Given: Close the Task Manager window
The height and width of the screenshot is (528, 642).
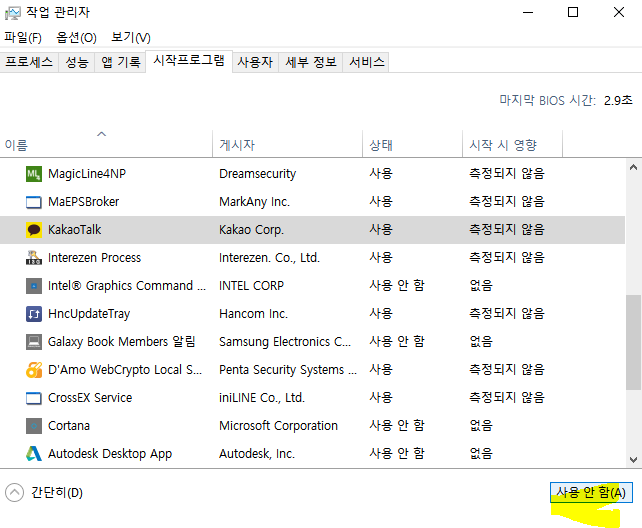Looking at the screenshot, I should 619,12.
